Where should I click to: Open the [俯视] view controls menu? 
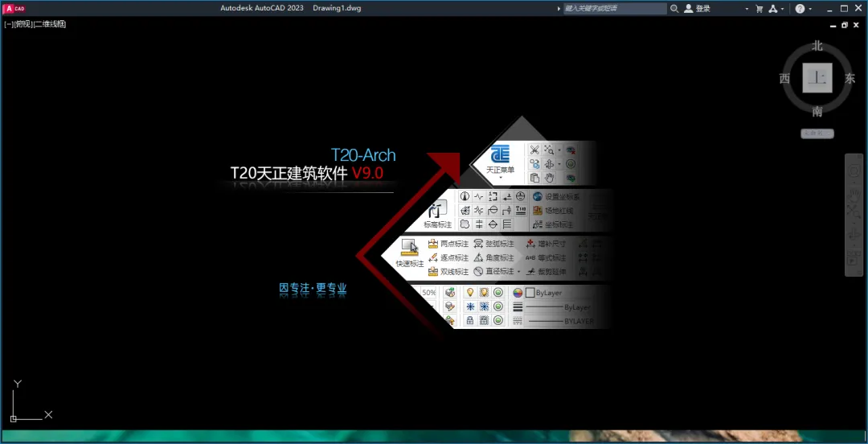23,24
